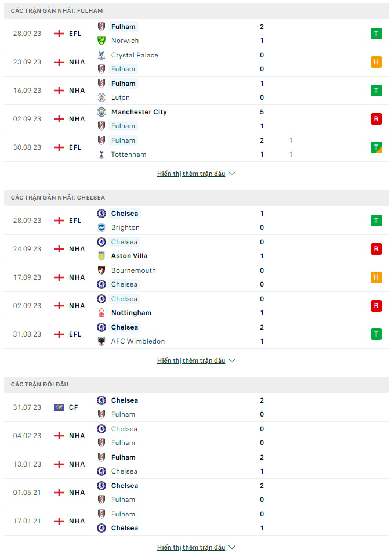Click the Bournemouth club crest
This screenshot has width=392, height=553.
point(101,270)
